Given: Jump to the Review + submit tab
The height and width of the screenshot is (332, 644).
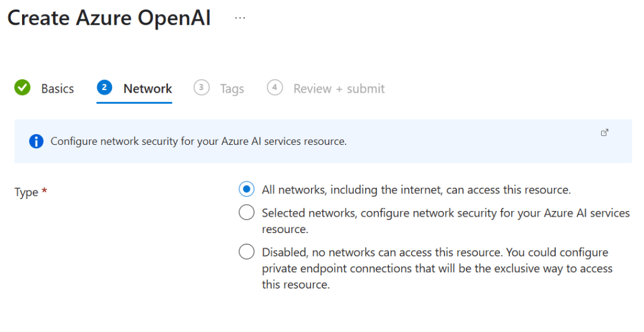Looking at the screenshot, I should coord(339,89).
